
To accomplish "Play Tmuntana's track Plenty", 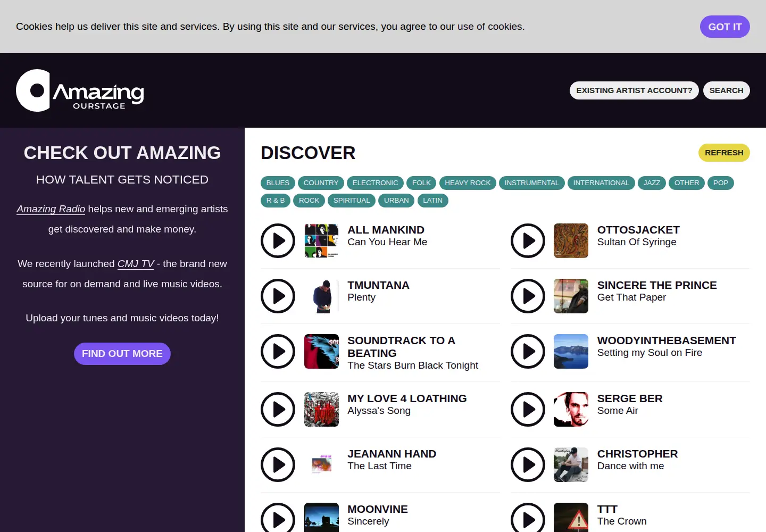I will point(278,296).
